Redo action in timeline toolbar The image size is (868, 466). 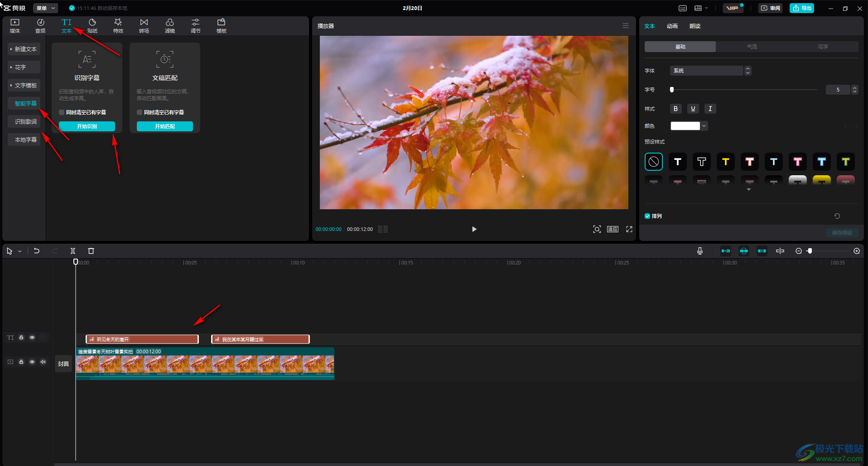tap(55, 251)
